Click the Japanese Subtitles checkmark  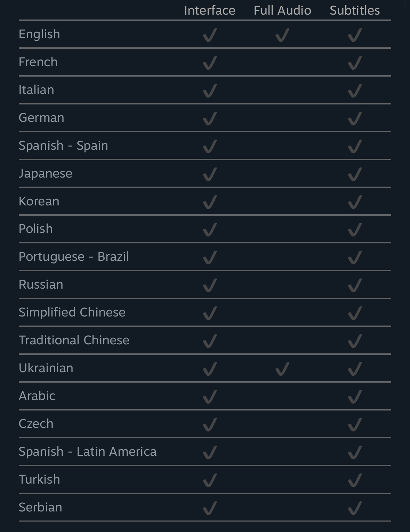pyautogui.click(x=355, y=174)
